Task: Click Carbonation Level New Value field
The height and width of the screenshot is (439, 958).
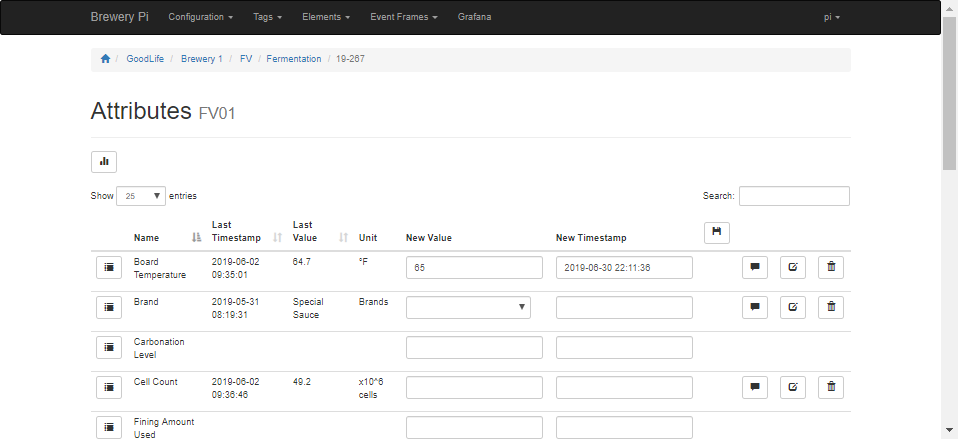Action: coord(474,347)
